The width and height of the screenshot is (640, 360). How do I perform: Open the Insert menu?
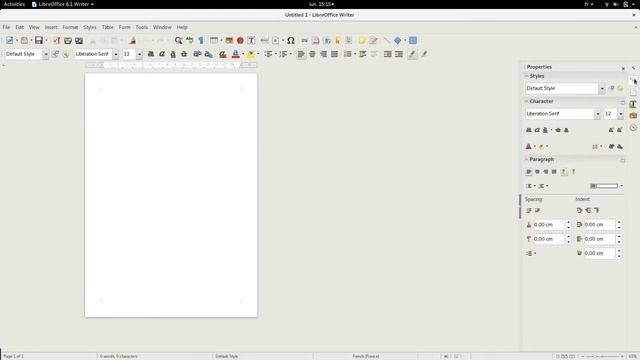[51, 27]
